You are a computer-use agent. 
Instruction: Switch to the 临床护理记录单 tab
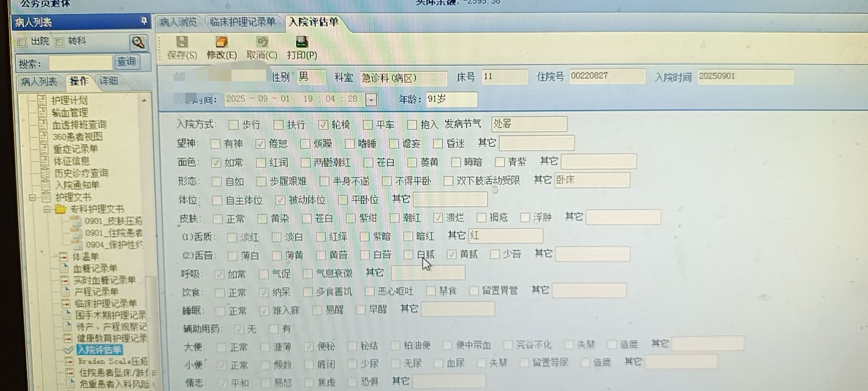click(x=242, y=22)
